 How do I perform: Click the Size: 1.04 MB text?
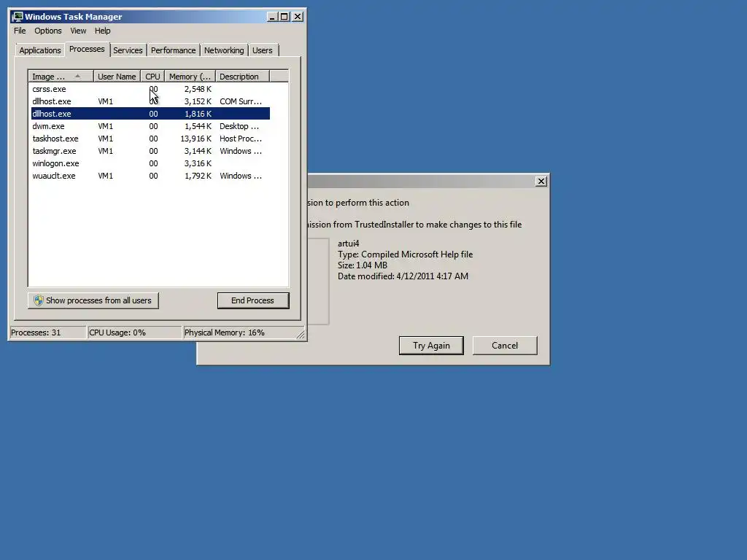(362, 265)
